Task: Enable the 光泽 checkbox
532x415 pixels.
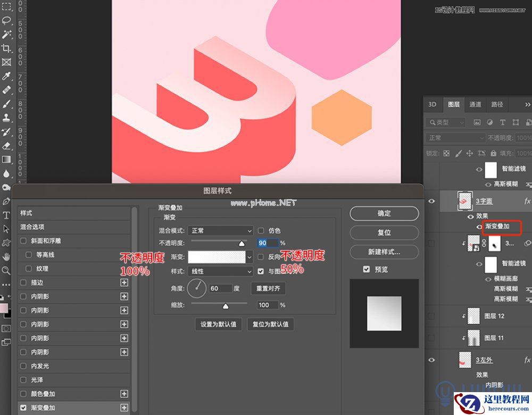Action: pyautogui.click(x=23, y=380)
